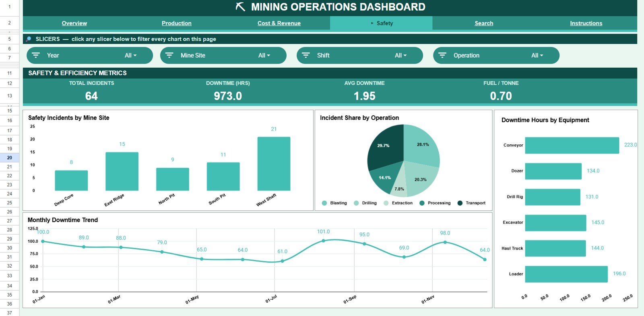Click the filter icon on the Year slicer
The height and width of the screenshot is (316, 644).
tap(36, 55)
